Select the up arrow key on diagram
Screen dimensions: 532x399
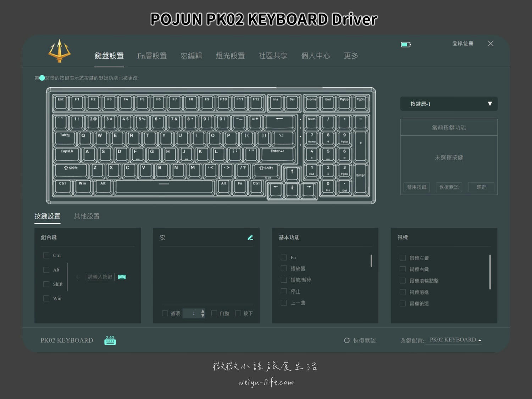[292, 174]
